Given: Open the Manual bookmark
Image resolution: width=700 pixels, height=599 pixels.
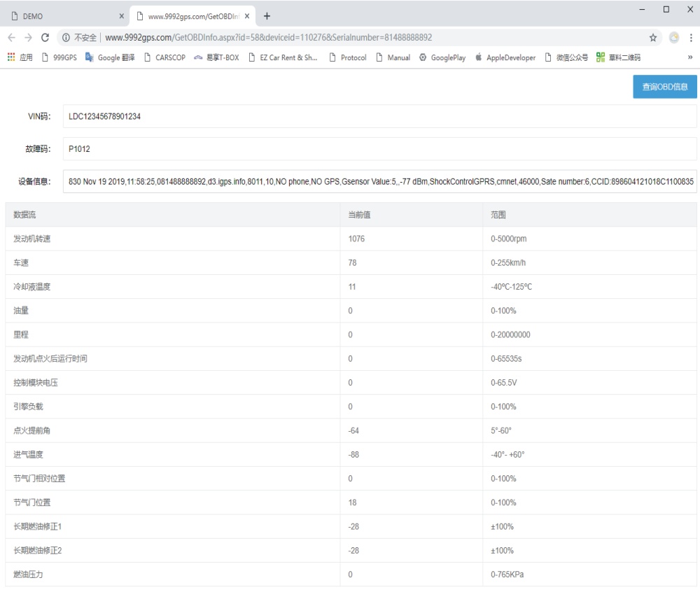Looking at the screenshot, I should click(393, 57).
